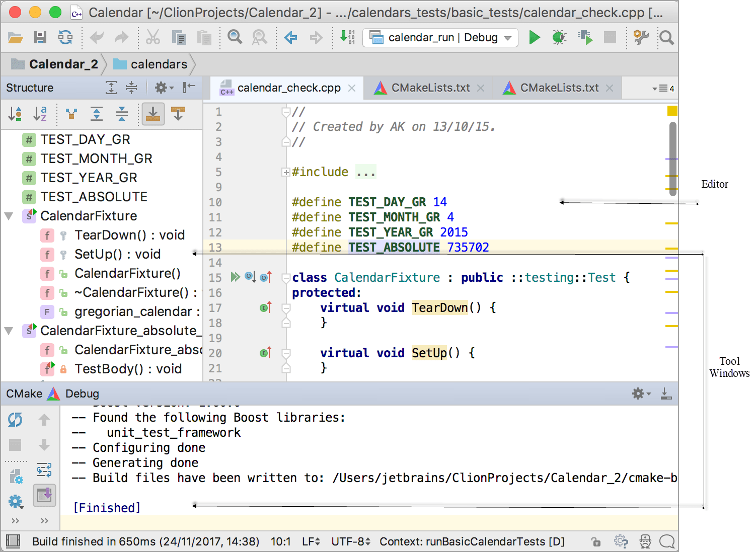The image size is (756, 552).
Task: Close the second CMakeLists.txt tab
Action: click(610, 88)
